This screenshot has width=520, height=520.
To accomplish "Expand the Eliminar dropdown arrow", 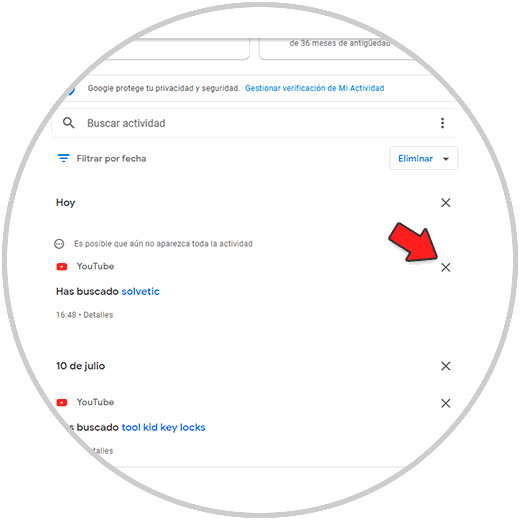I will (x=446, y=159).
